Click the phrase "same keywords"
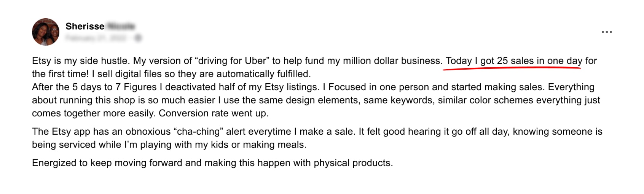Image resolution: width=644 pixels, height=194 pixels. (x=397, y=100)
